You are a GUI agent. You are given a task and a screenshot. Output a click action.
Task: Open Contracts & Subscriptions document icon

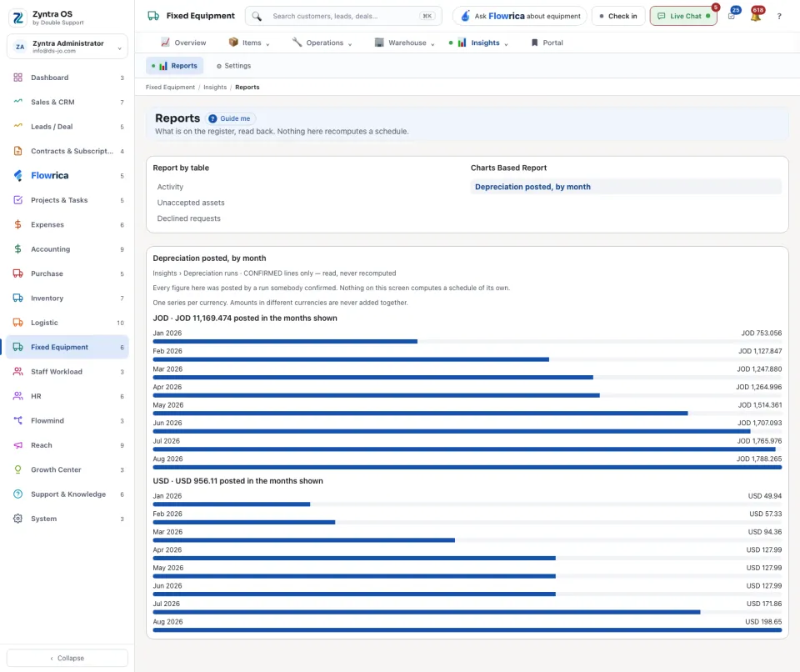coord(17,151)
